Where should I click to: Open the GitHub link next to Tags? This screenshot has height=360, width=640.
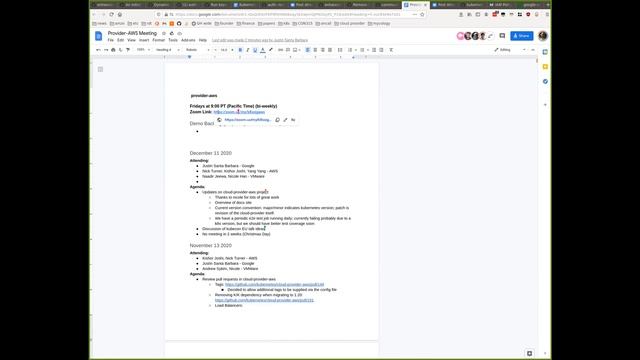tap(274, 284)
